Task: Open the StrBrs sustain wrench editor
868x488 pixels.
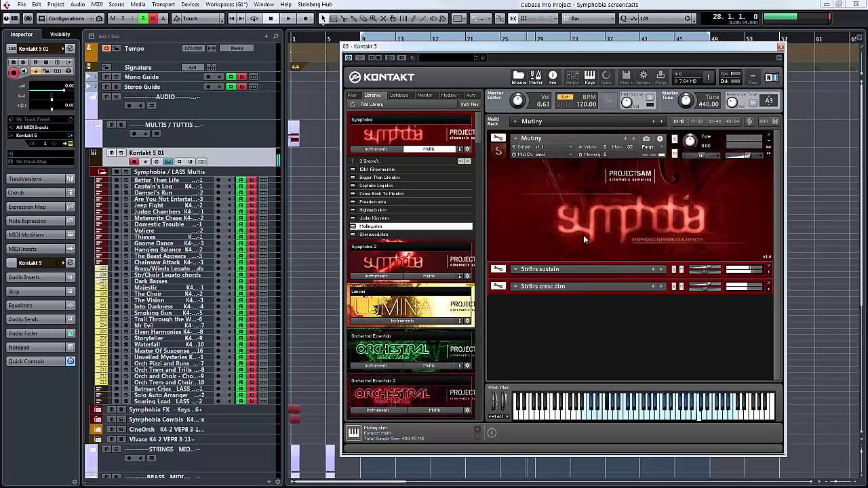Action: coord(498,269)
